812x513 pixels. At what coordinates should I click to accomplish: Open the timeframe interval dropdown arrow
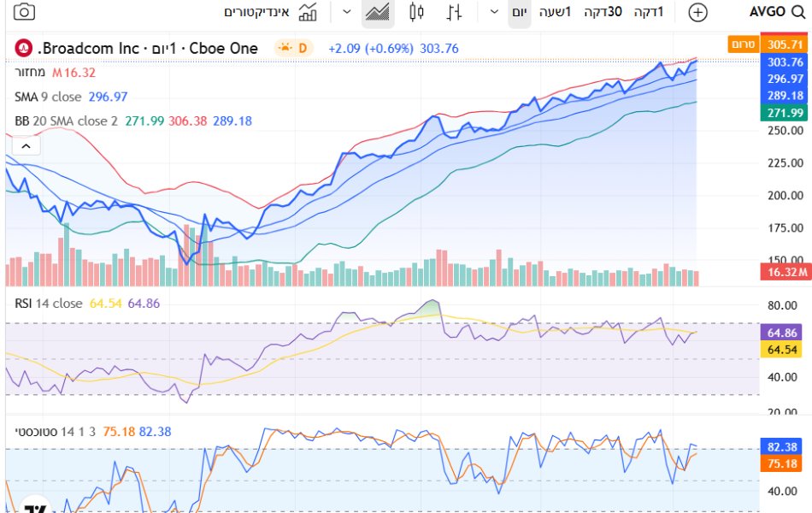point(494,12)
